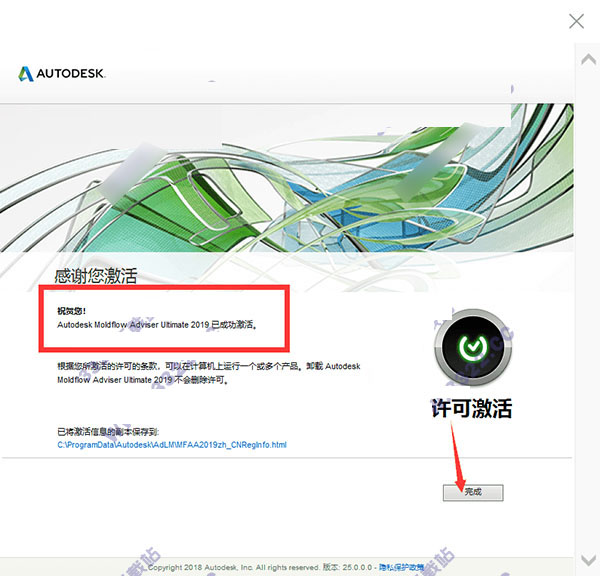Click the 已将激活信息的副本保存到 label
Viewport: 600px width, 576px height.
[108, 432]
